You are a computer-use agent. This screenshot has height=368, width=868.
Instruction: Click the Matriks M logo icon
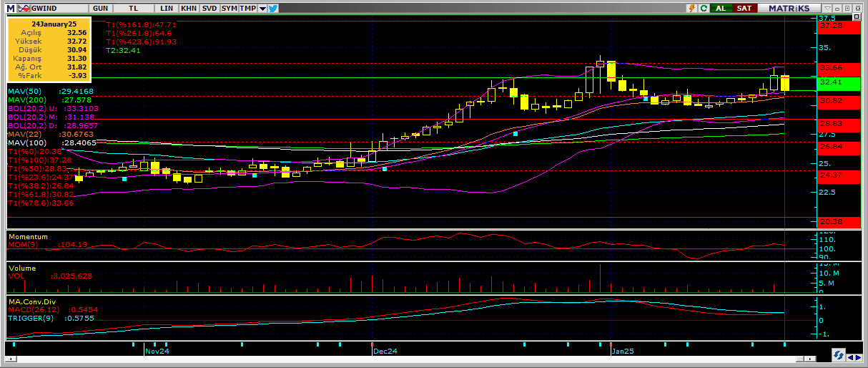(x=11, y=8)
